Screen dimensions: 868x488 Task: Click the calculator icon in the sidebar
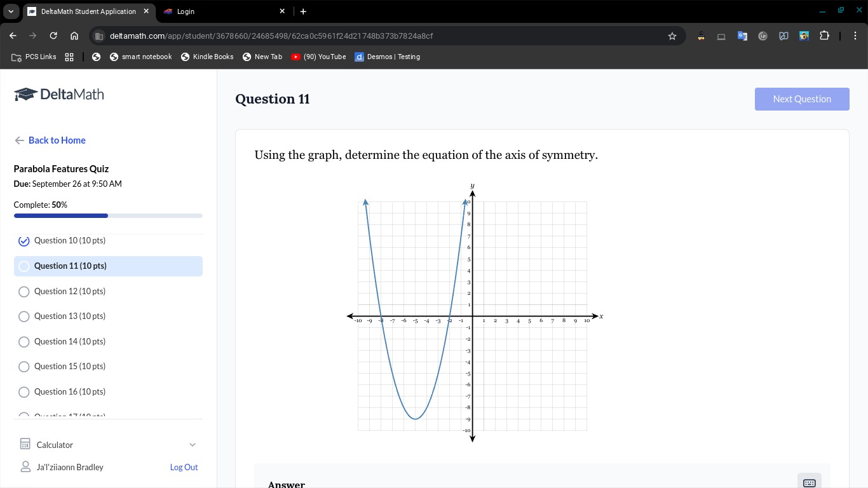(25, 444)
